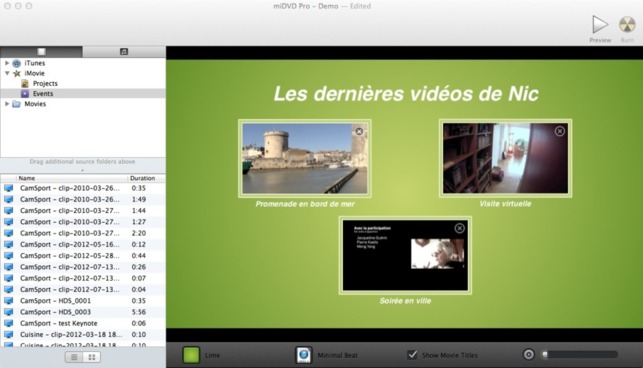The height and width of the screenshot is (368, 643).
Task: Select CamSport - HDS_0001 clip
Action: pos(83,301)
